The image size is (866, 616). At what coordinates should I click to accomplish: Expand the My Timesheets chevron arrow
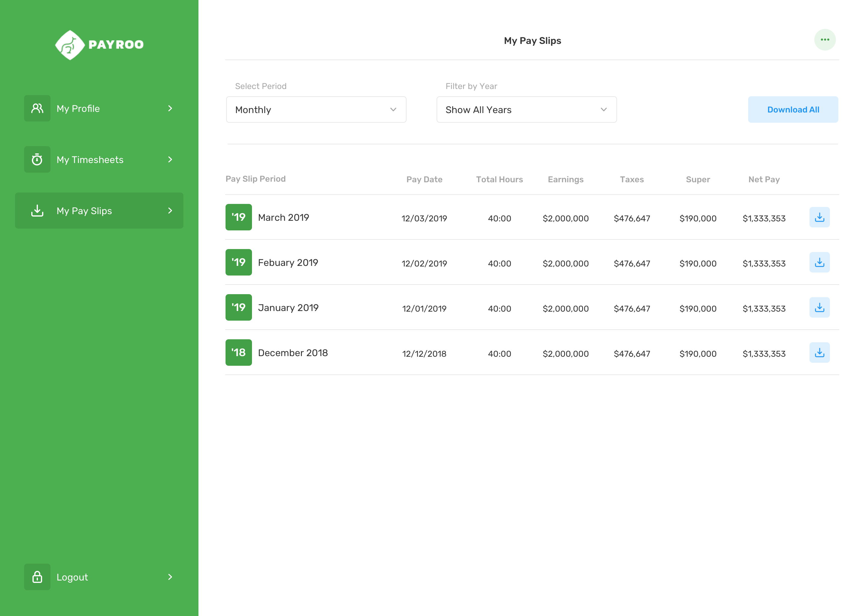[x=170, y=160]
